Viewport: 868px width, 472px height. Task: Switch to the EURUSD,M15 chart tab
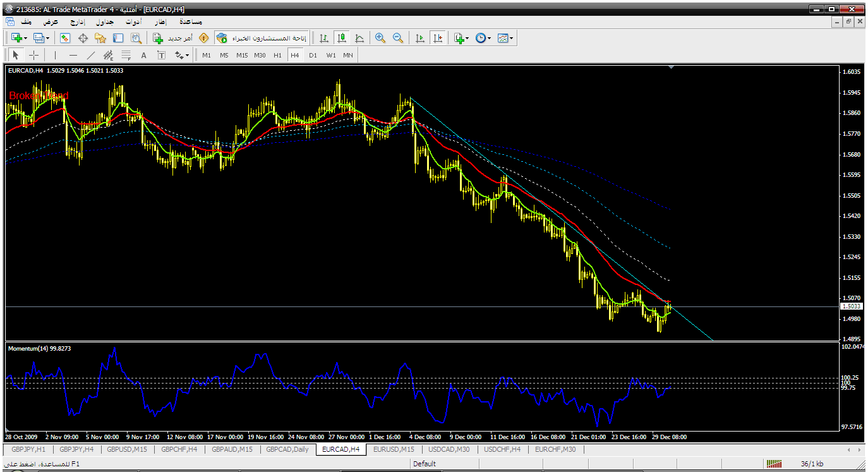coord(393,449)
